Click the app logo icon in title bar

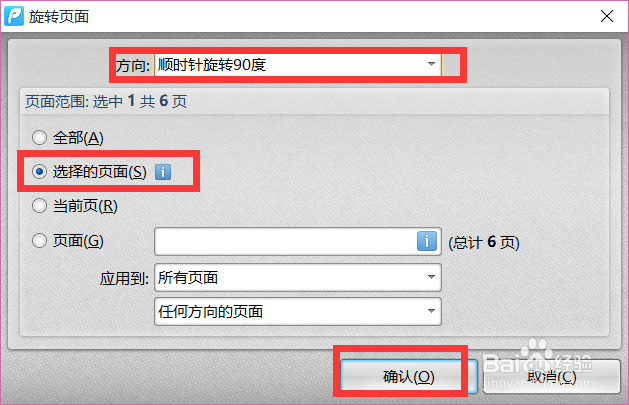[14, 16]
